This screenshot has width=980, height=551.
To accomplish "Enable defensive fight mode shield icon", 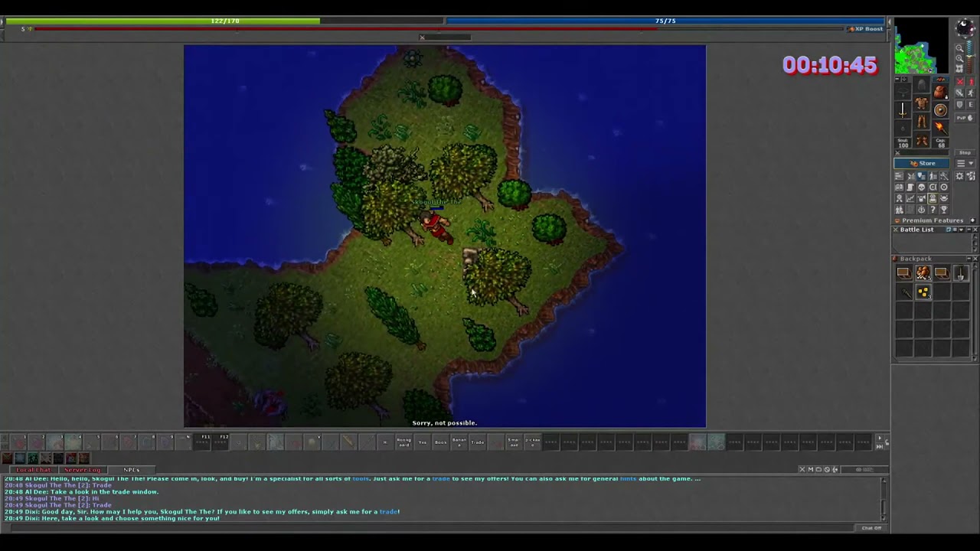I will [x=960, y=105].
